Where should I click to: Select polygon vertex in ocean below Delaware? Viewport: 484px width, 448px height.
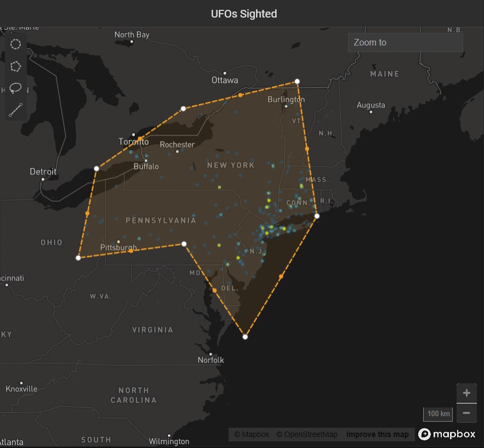245,337
